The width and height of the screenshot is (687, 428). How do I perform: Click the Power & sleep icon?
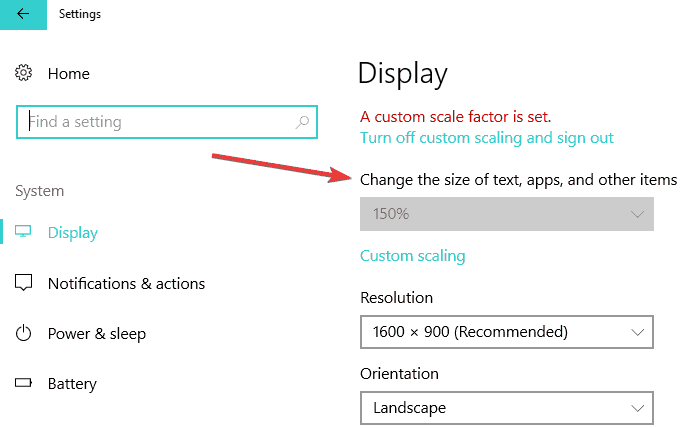24,334
